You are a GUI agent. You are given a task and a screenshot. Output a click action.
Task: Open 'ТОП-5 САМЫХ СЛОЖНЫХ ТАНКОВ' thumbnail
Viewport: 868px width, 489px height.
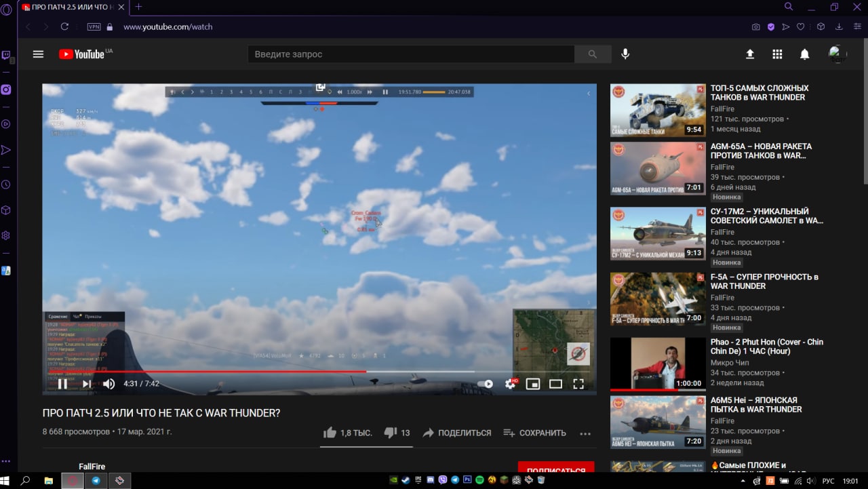click(658, 110)
